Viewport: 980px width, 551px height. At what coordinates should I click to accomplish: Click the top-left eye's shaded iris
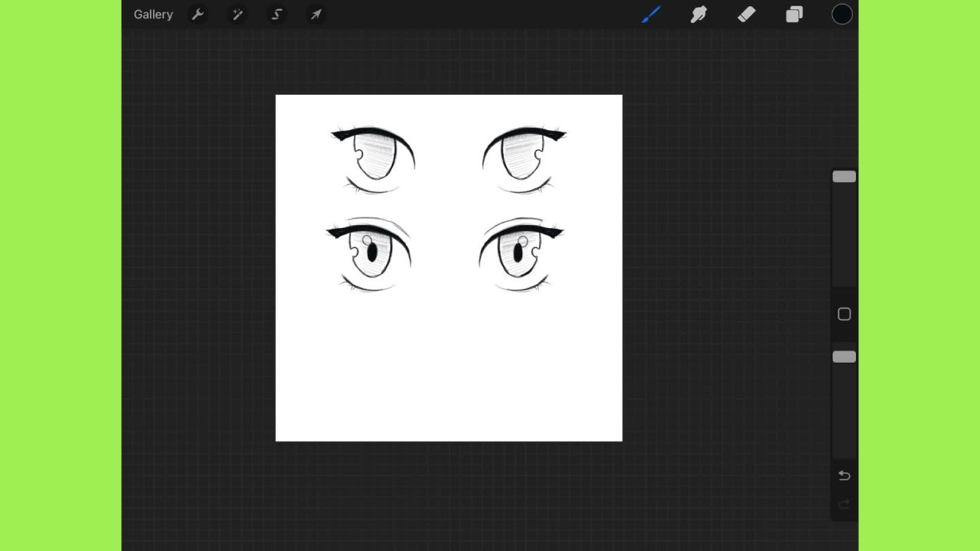(378, 157)
